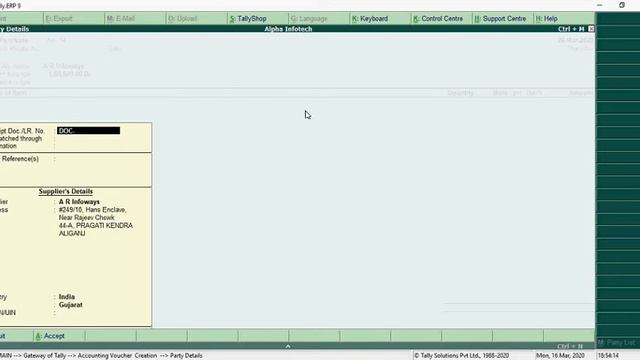Click the Upload toolbar option

point(182,19)
